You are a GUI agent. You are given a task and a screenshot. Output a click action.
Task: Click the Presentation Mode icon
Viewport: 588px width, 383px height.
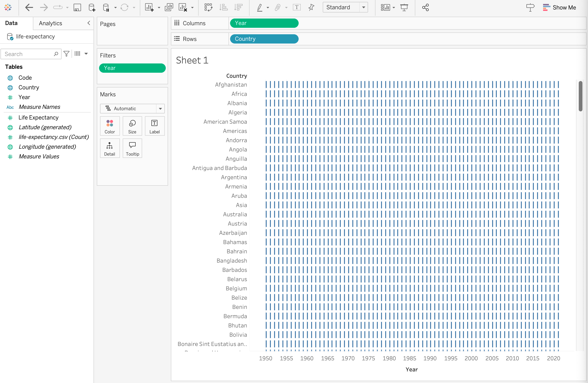tap(404, 7)
